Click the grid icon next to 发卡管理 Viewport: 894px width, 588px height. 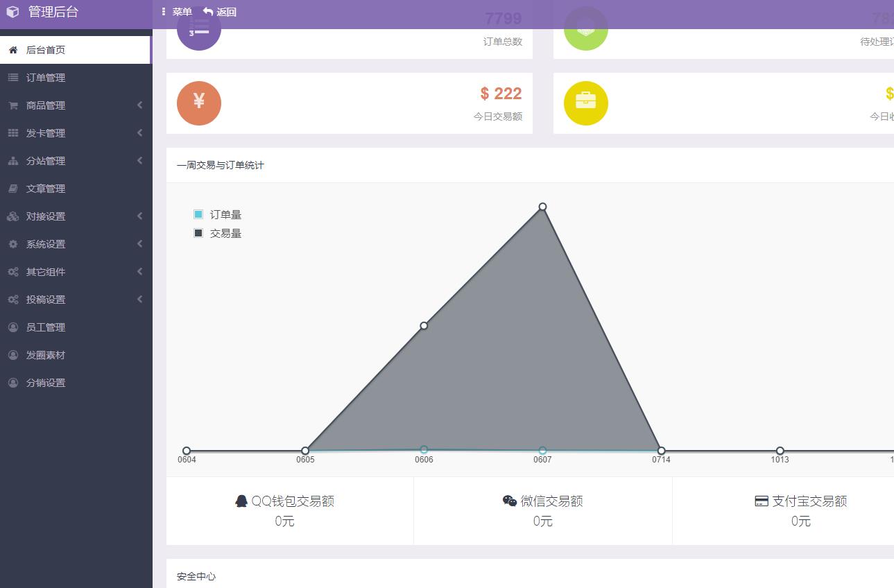13,133
